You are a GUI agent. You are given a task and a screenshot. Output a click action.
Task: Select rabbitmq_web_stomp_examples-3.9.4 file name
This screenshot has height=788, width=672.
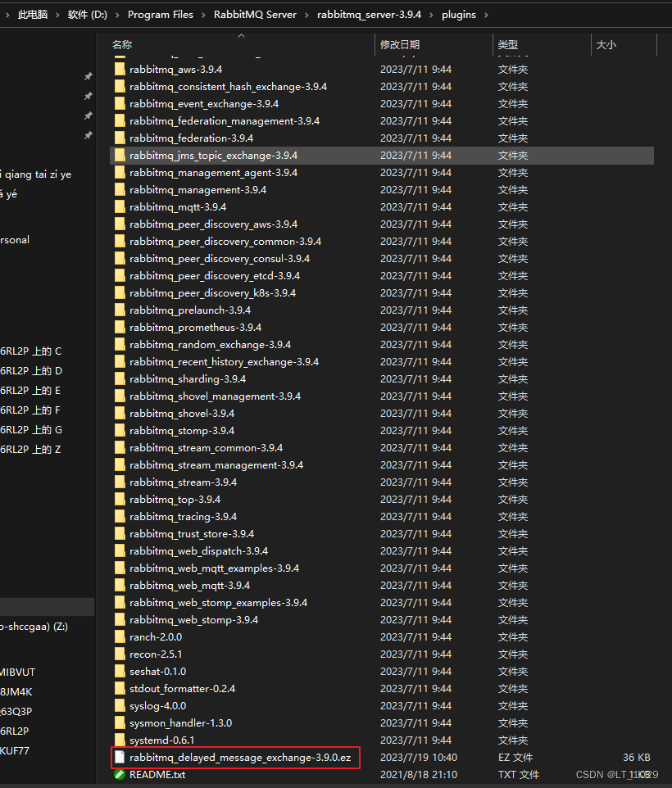coord(218,603)
